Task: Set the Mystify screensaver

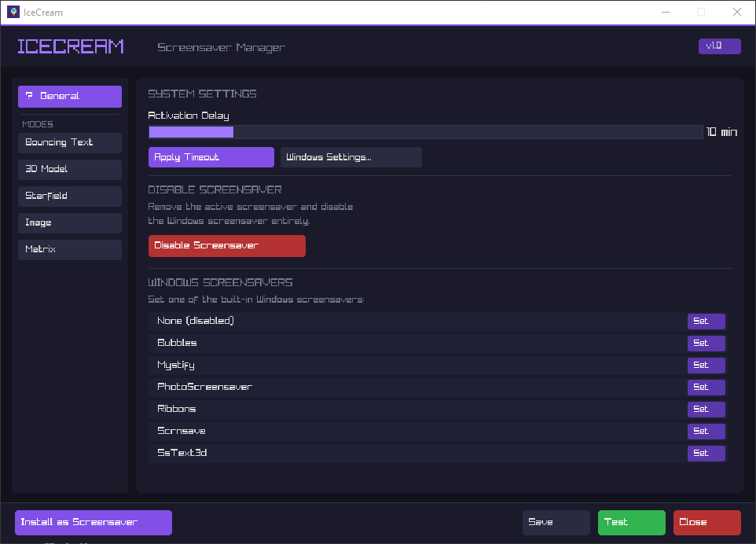Action: coord(706,365)
